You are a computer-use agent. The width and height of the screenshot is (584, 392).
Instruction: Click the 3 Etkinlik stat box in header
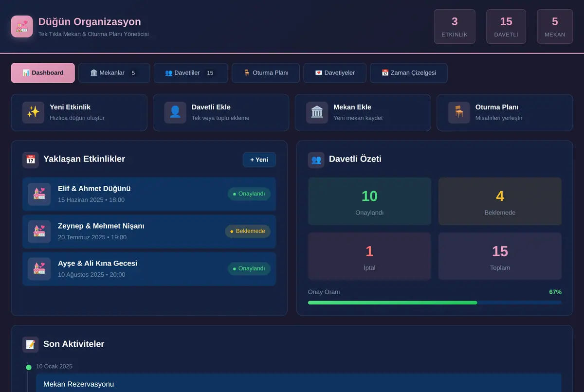tap(455, 26)
